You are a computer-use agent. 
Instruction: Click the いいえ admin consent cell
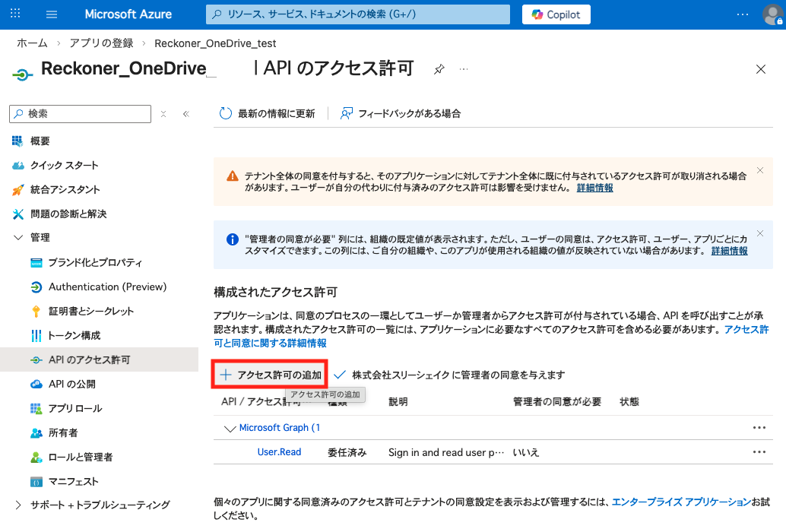pos(525,452)
